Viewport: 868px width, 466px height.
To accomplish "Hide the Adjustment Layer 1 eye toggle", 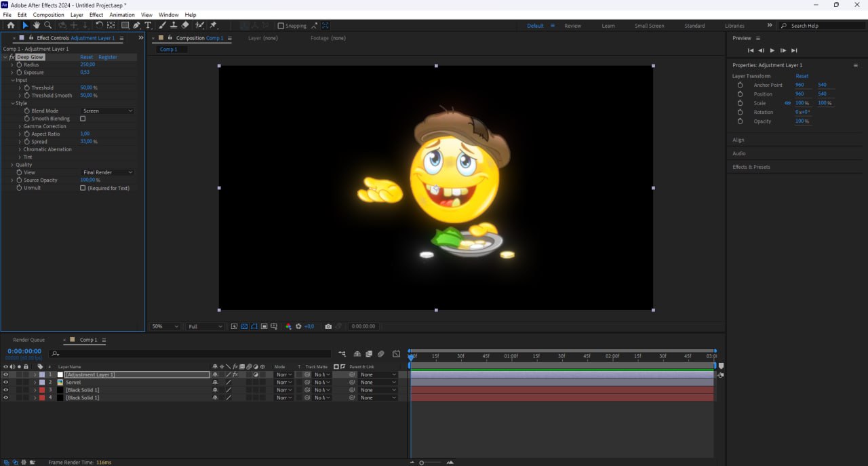I will click(6, 374).
